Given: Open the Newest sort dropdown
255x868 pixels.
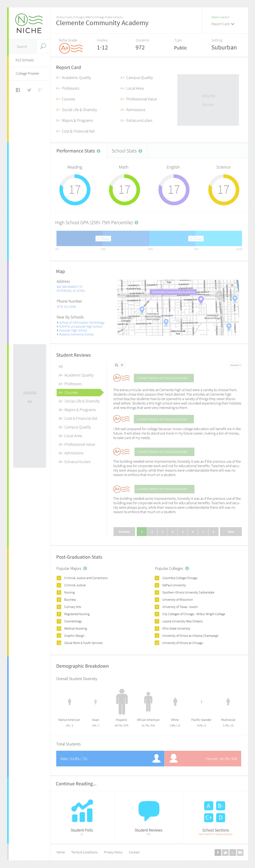Looking at the screenshot, I should (x=235, y=365).
